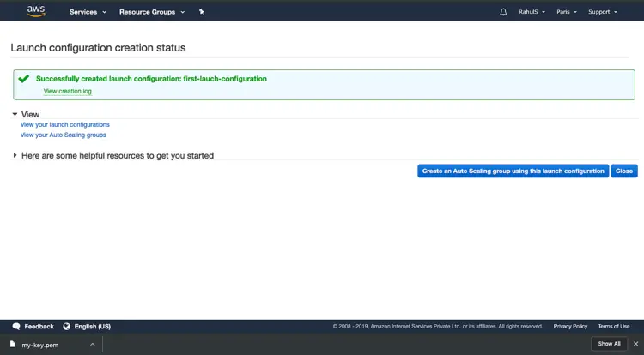Select English (US) language option
The width and height of the screenshot is (644, 355).
[93, 327]
